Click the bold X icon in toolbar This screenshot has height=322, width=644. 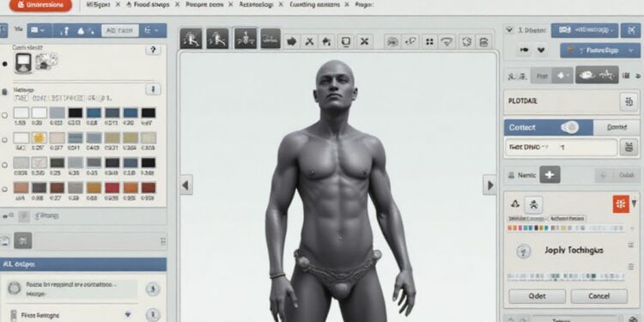tap(364, 41)
